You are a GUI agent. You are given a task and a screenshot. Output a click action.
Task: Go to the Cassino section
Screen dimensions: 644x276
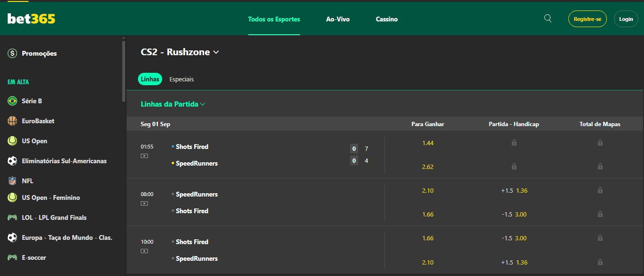pyautogui.click(x=387, y=20)
